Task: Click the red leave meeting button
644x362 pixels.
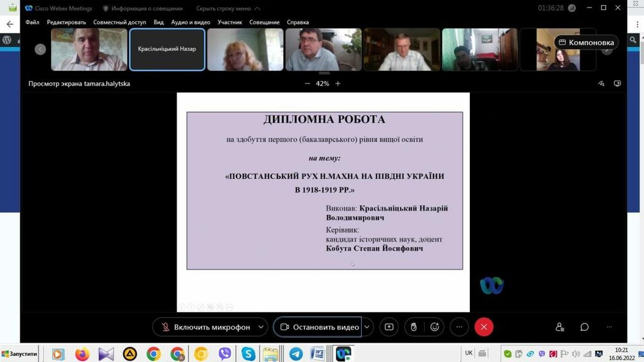Action: pyautogui.click(x=484, y=327)
